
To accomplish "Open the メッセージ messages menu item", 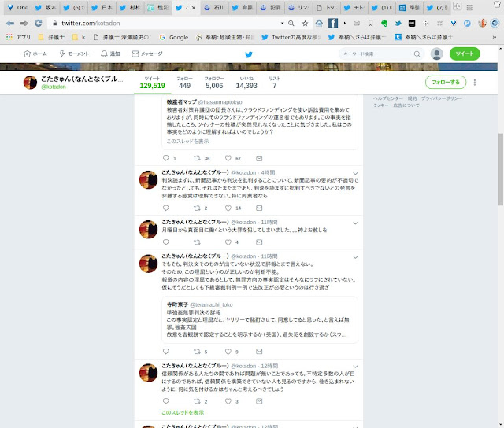I will click(147, 54).
